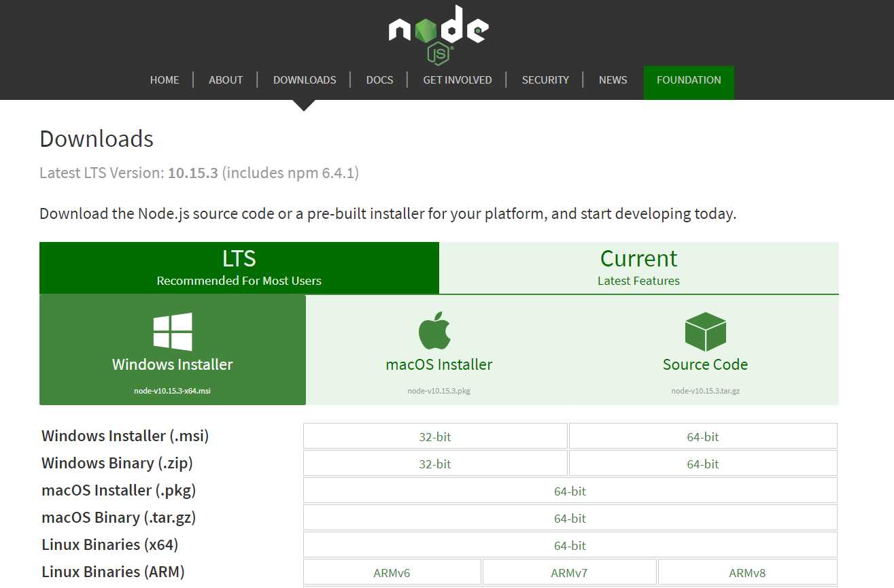Download 64-bit macOS Binary (.tar.gz)
894x588 pixels.
pos(570,518)
